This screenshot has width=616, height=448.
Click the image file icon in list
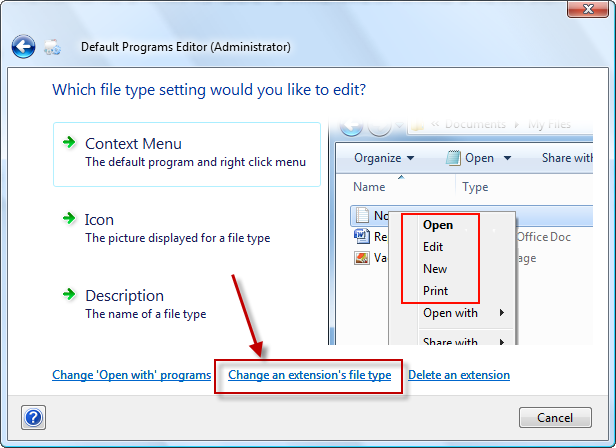361,258
